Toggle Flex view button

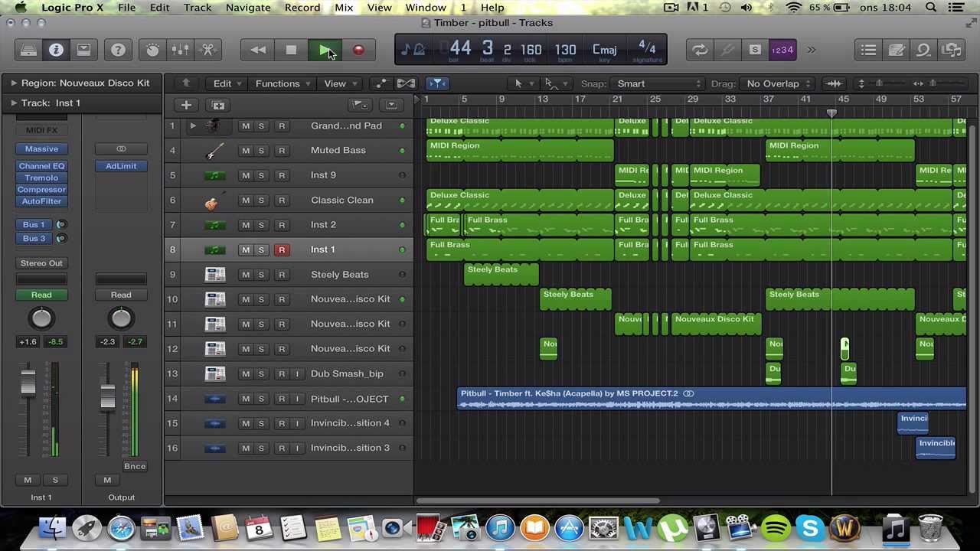[x=406, y=83]
